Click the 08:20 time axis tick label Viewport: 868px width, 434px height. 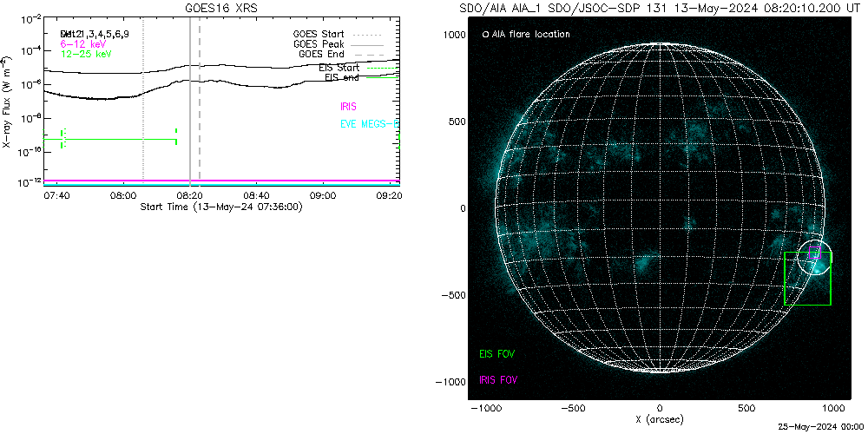pyautogui.click(x=189, y=195)
